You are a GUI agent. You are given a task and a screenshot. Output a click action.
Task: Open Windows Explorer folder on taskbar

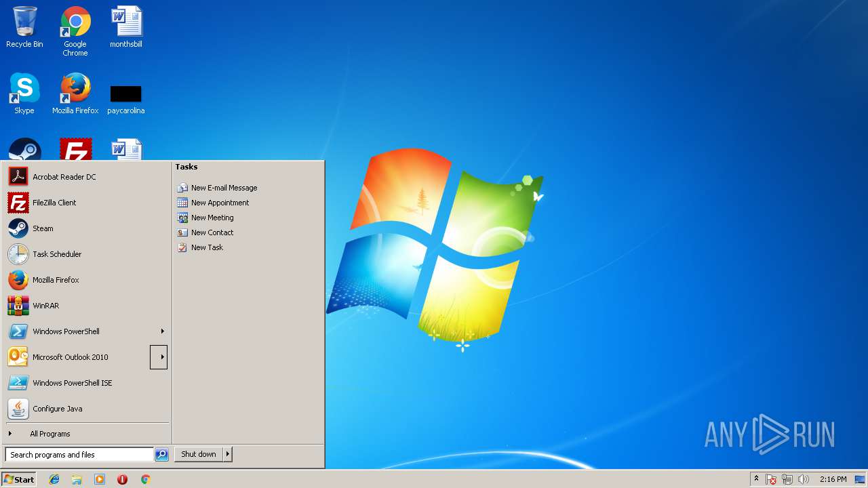click(77, 479)
